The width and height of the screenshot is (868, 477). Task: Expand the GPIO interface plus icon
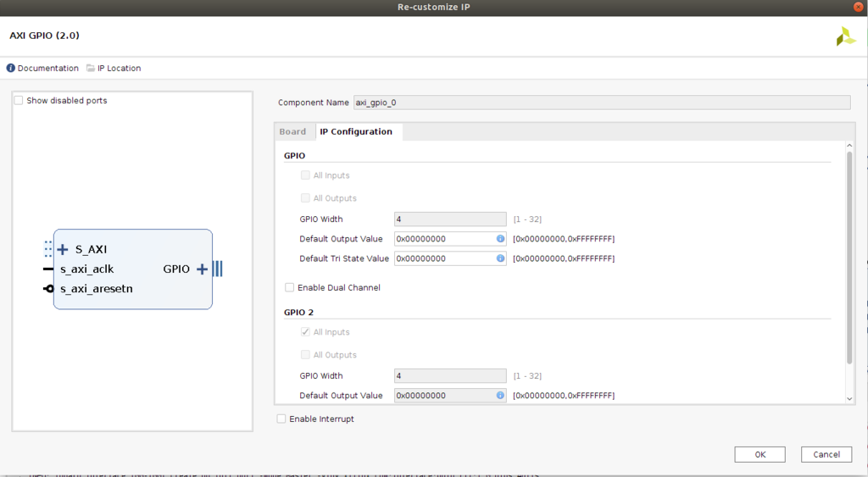(x=202, y=269)
